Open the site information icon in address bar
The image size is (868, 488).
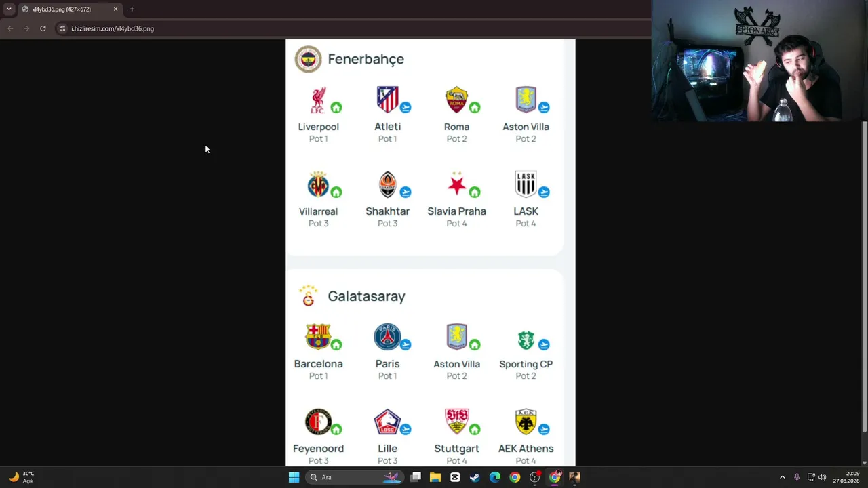pyautogui.click(x=62, y=28)
